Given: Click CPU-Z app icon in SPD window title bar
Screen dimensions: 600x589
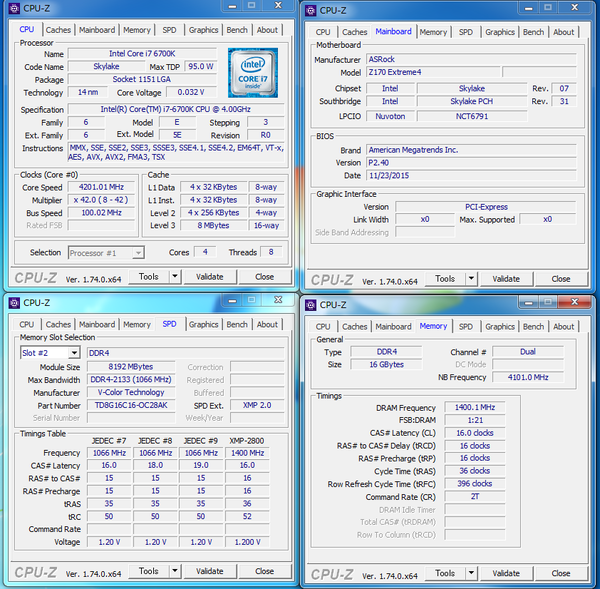Looking at the screenshot, I should (14, 303).
